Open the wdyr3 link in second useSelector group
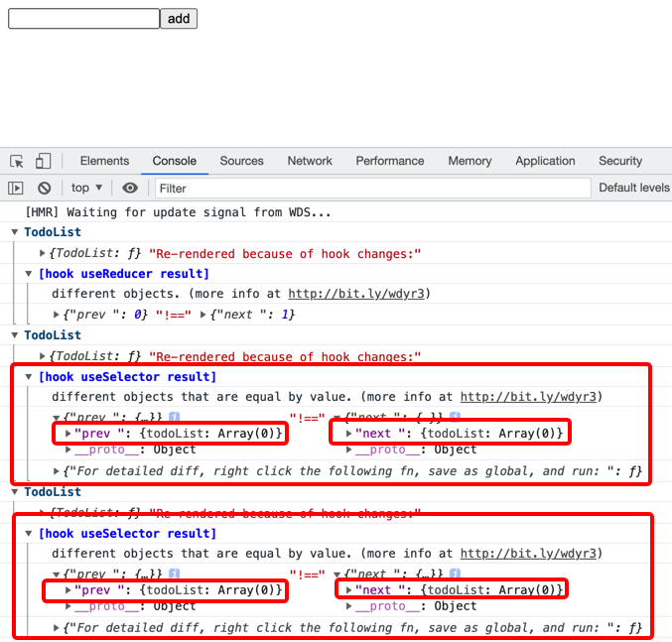Screen dimensions: 672x642 click(528, 554)
